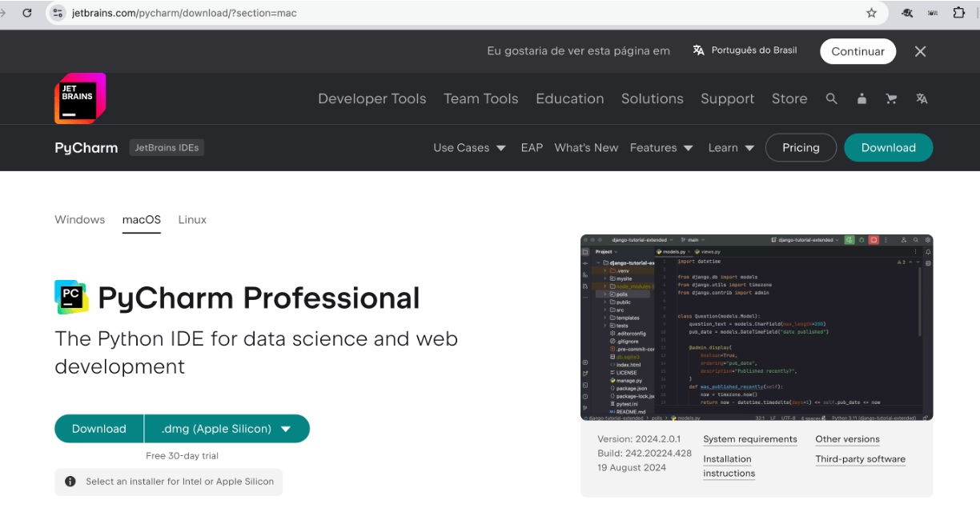Image resolution: width=980 pixels, height=528 pixels.
Task: Open the EAP page link
Action: click(x=532, y=148)
